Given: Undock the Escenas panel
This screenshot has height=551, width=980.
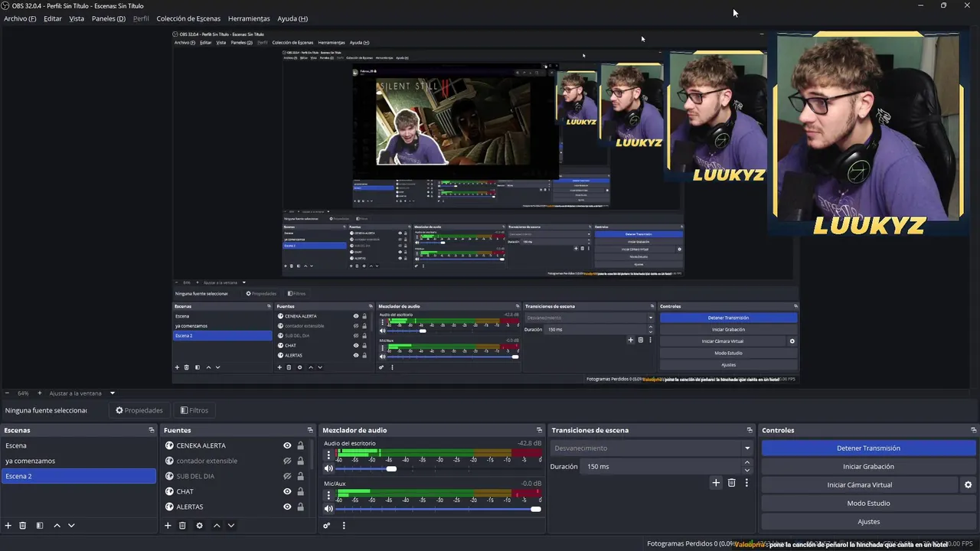Looking at the screenshot, I should pos(152,430).
